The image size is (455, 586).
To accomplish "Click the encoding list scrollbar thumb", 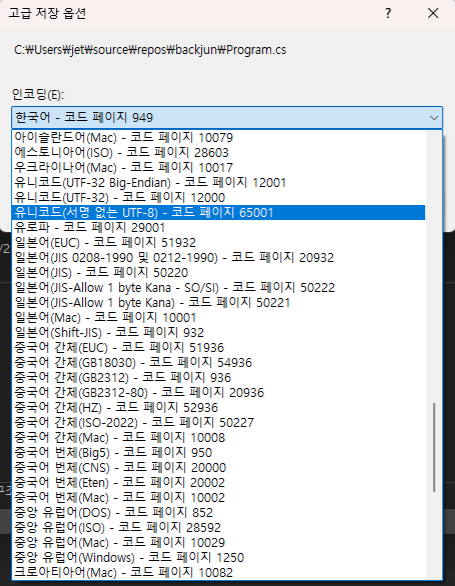I will [434, 447].
